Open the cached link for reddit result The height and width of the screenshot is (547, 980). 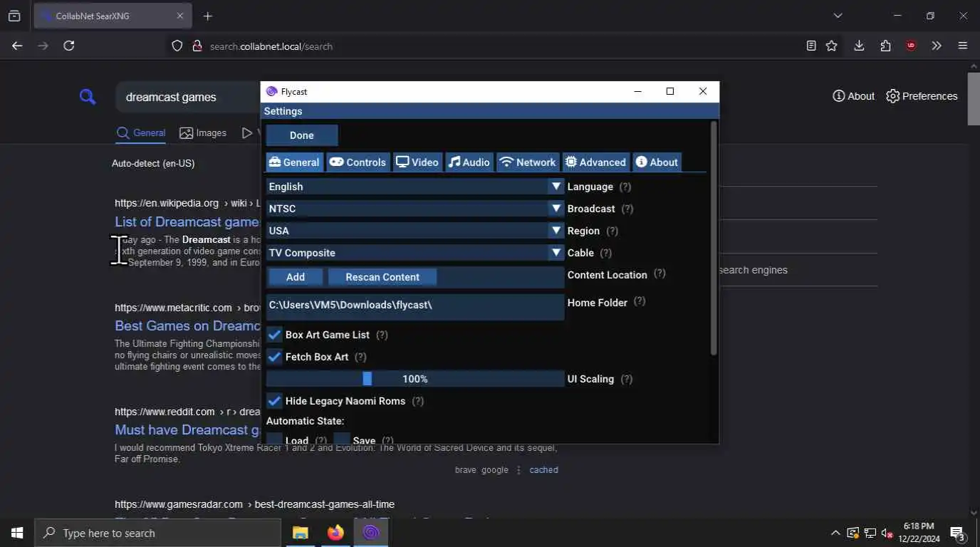click(x=543, y=470)
